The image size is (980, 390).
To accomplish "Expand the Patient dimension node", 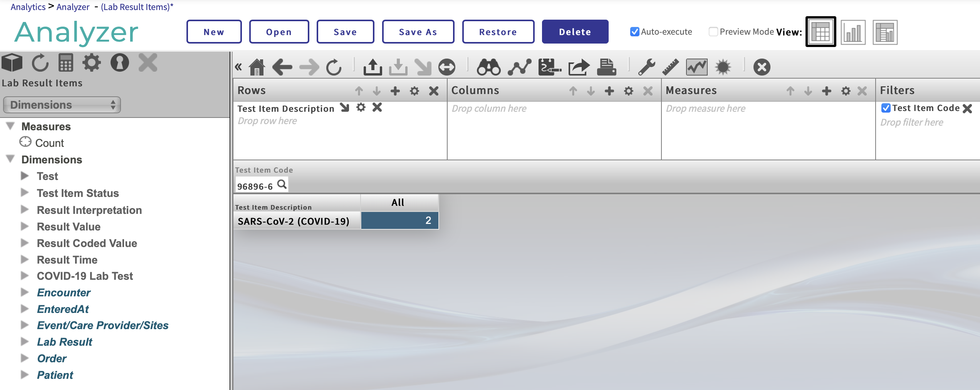I will coord(25,375).
